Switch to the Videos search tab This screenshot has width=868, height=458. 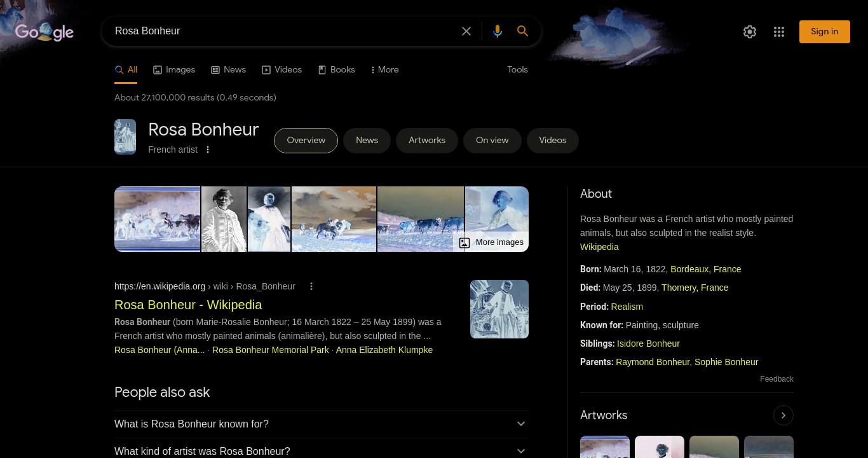[x=281, y=70]
